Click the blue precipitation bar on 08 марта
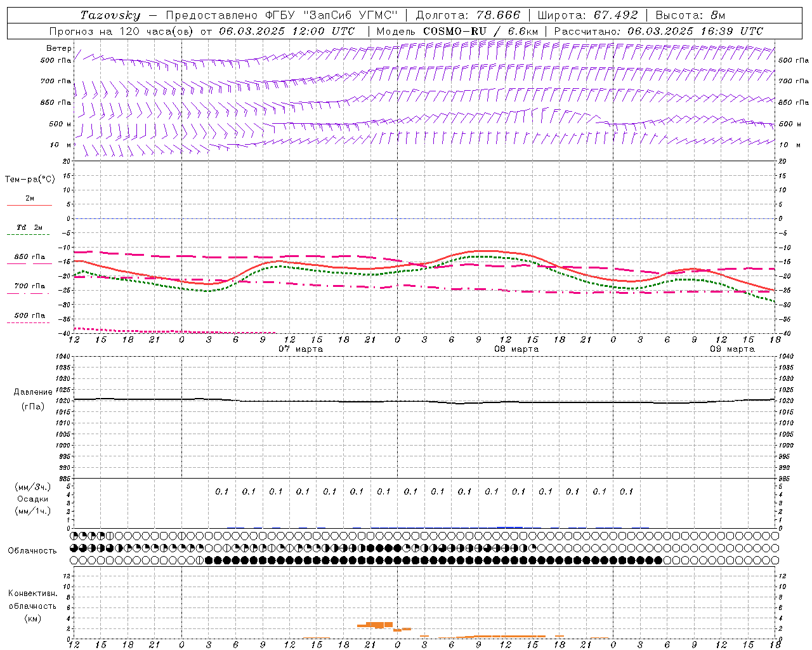The image size is (812, 650). click(510, 527)
